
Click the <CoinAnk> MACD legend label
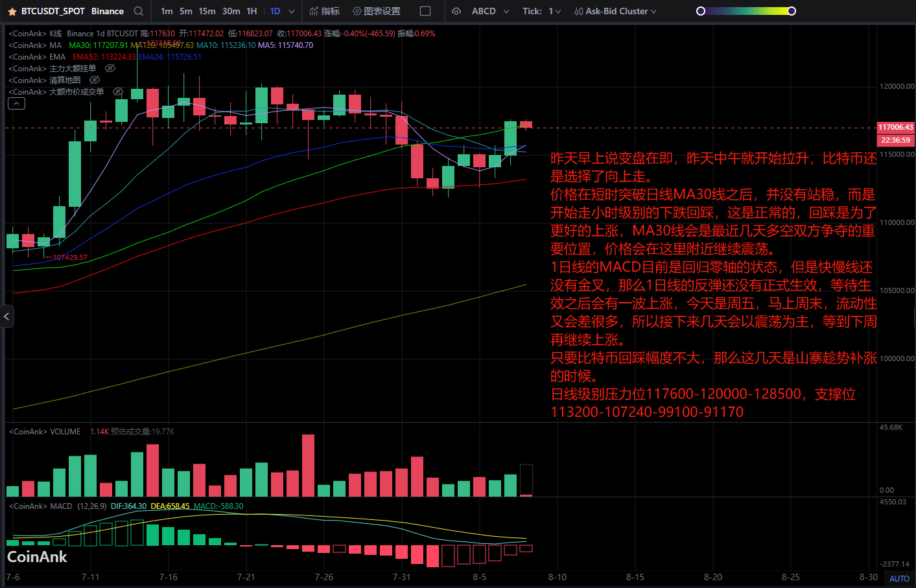(x=40, y=506)
